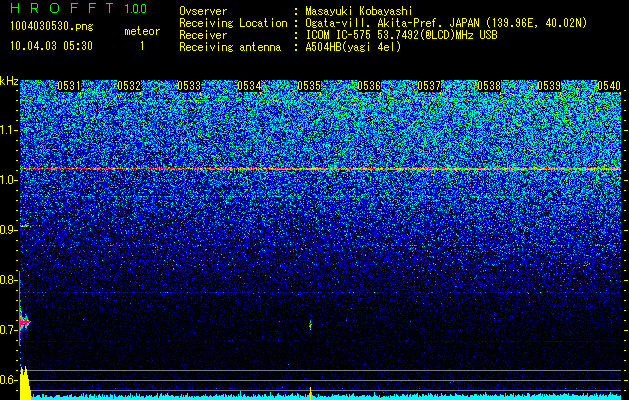The height and width of the screenshot is (400, 629).
Task: Click the 0533 time marker
Action: click(189, 86)
